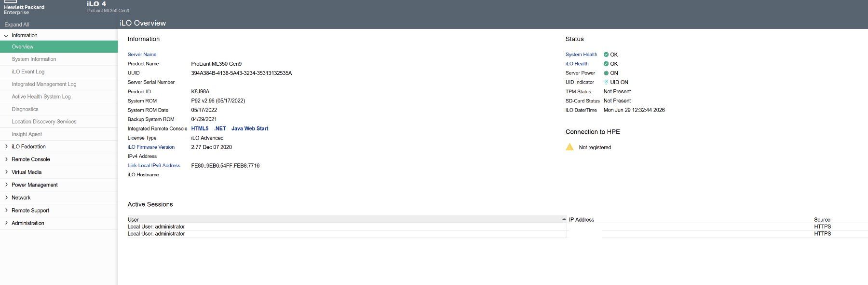
Task: Select Overview in the navigation tree
Action: pos(59,47)
